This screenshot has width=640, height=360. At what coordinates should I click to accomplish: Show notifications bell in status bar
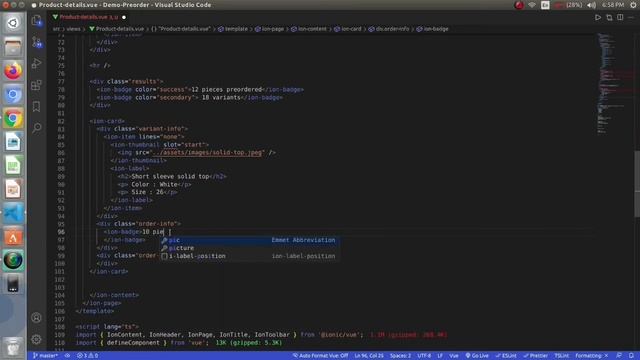click(631, 356)
